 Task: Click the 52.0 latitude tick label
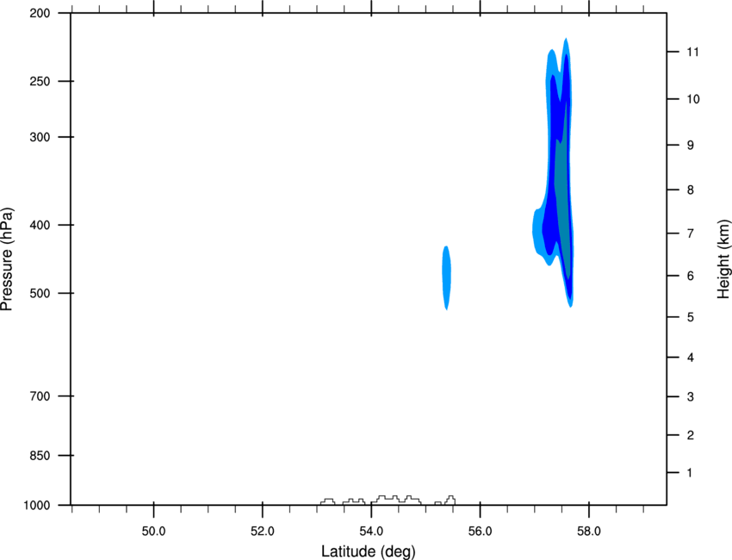point(263,532)
